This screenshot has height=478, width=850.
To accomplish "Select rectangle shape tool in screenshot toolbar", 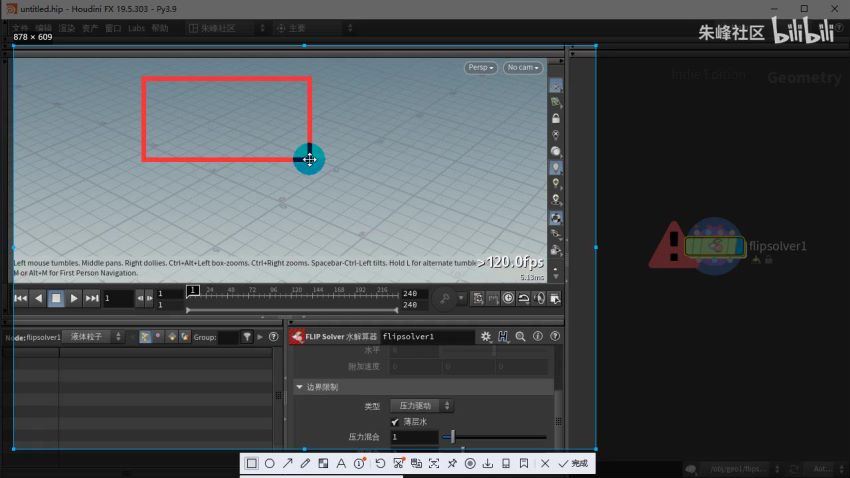I will (252, 463).
